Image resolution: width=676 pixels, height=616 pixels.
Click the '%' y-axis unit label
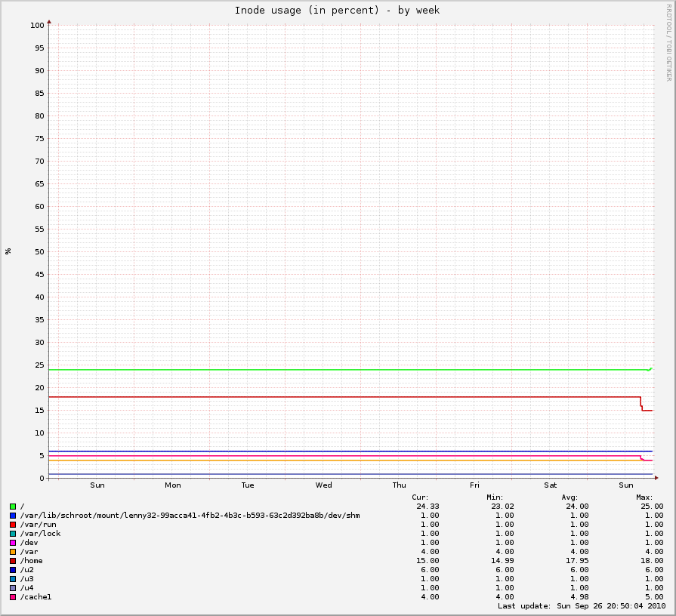tap(8, 251)
